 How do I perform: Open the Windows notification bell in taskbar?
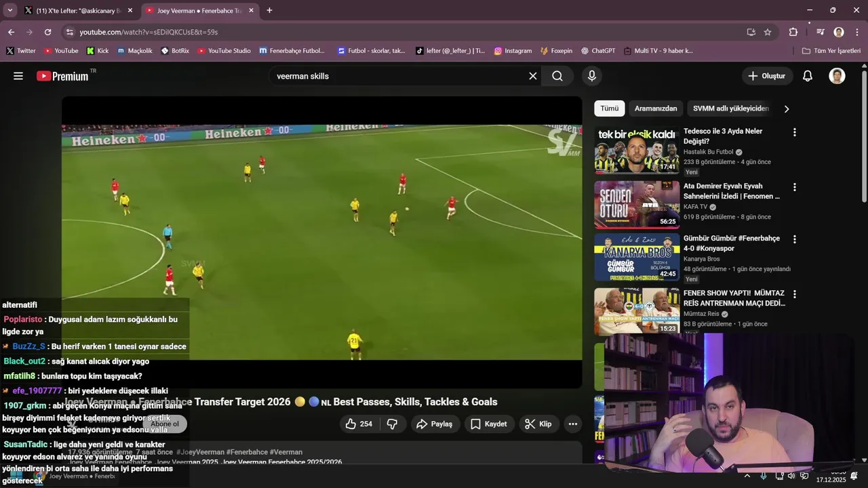click(854, 476)
